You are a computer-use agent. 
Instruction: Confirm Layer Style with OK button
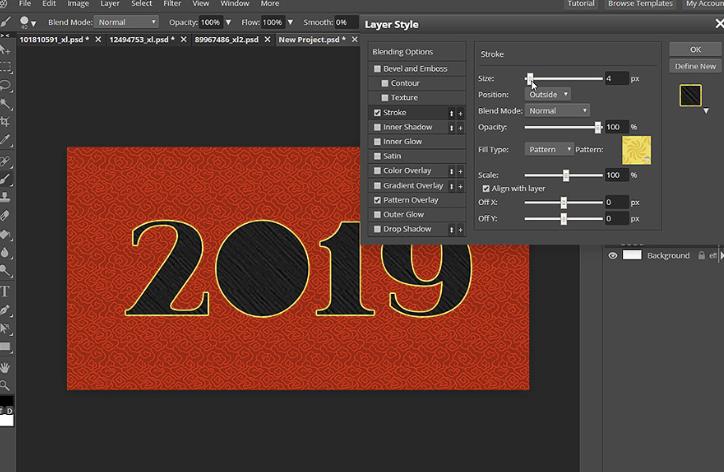pos(695,49)
